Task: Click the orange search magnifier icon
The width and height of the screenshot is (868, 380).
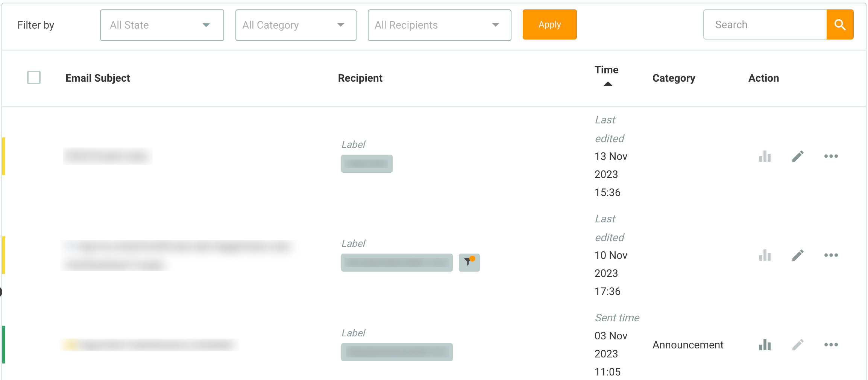Action: point(840,25)
